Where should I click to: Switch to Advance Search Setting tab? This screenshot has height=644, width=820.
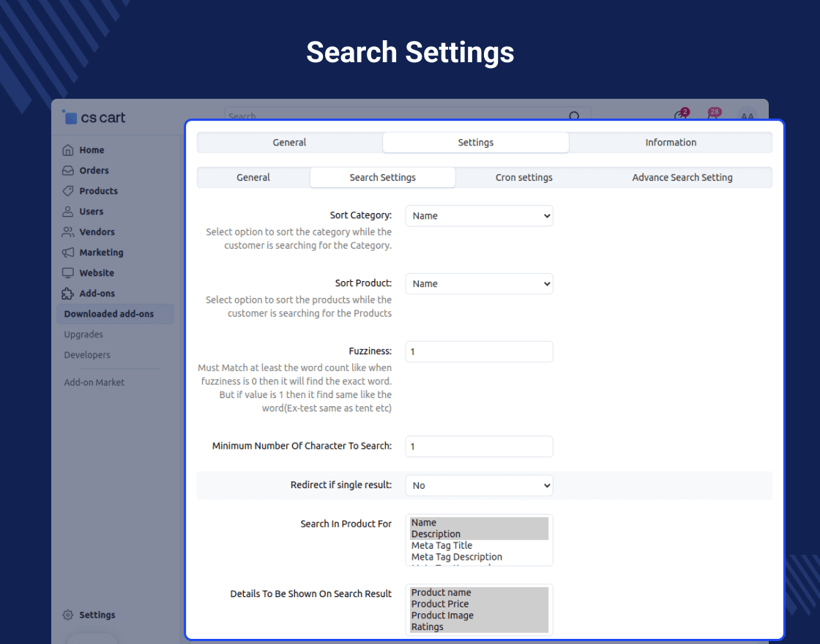pyautogui.click(x=682, y=178)
